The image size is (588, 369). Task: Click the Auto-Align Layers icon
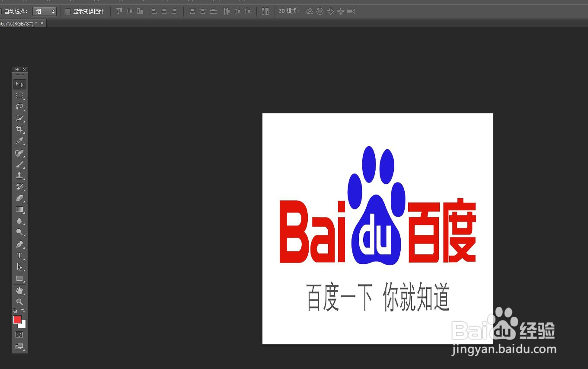[x=265, y=11]
